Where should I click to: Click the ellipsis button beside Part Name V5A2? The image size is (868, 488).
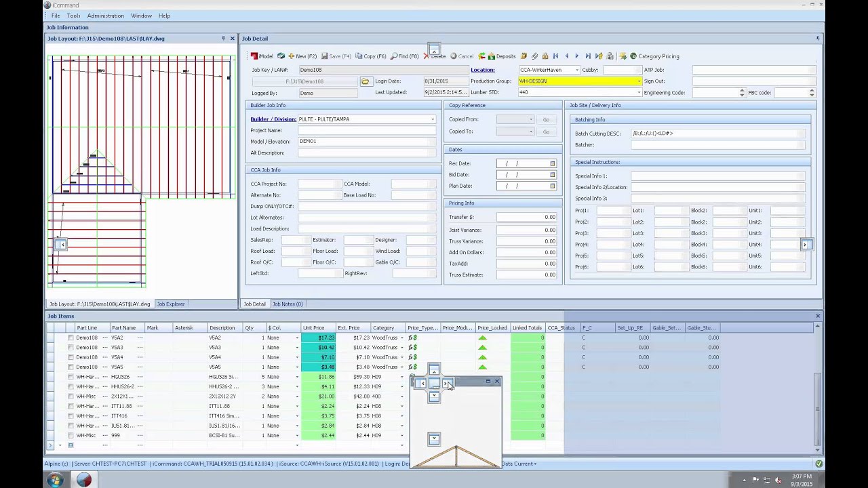pyautogui.click(x=140, y=338)
